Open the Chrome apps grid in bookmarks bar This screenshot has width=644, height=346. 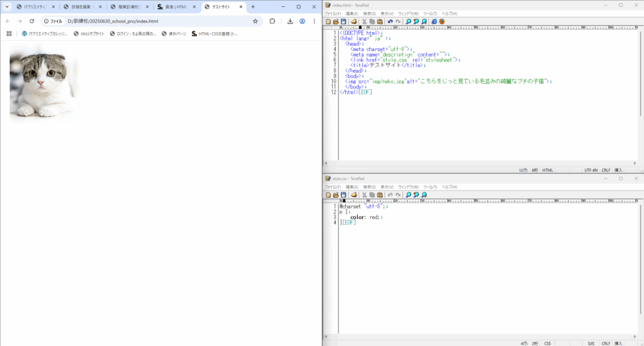coord(9,34)
